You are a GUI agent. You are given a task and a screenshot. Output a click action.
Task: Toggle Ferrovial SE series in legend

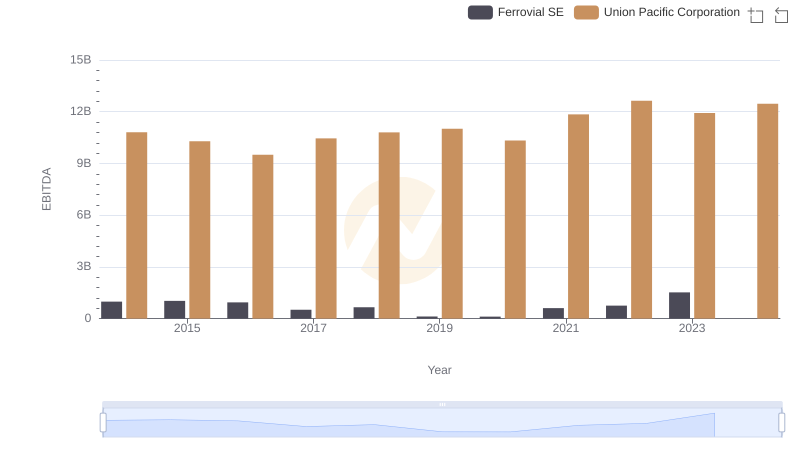(516, 12)
